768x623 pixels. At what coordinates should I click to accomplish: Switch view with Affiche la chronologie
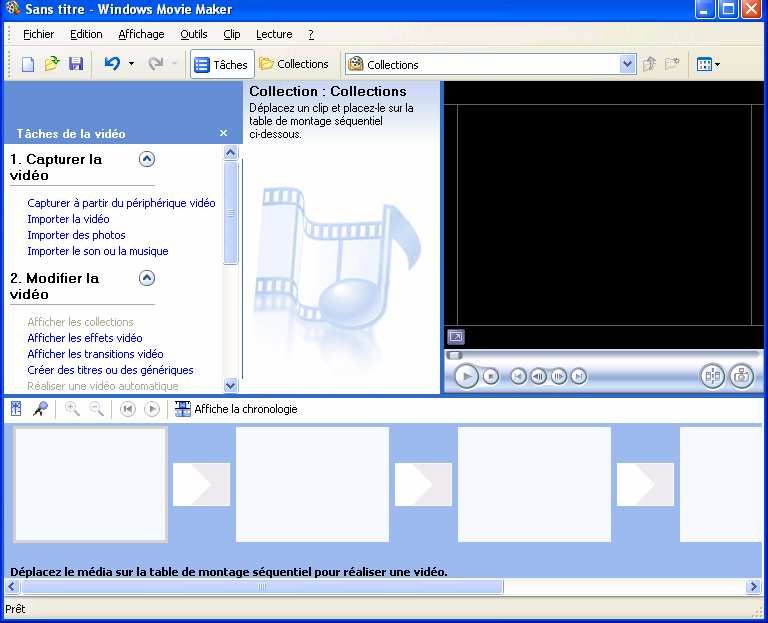tap(236, 409)
